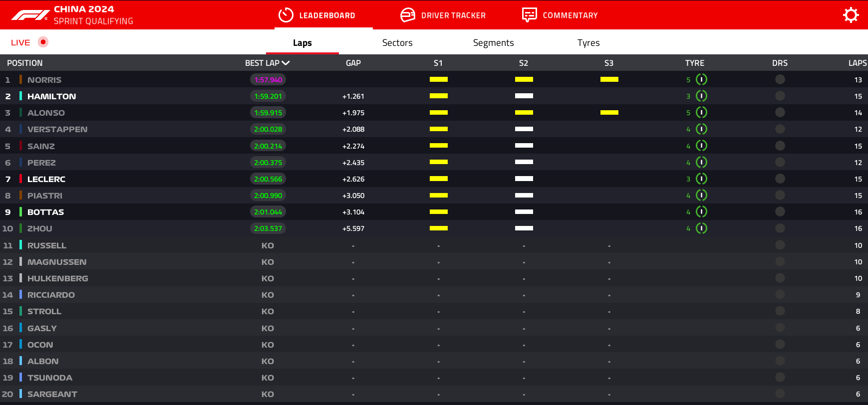Click the TYRE column header
The image size is (868, 405).
pyautogui.click(x=695, y=63)
